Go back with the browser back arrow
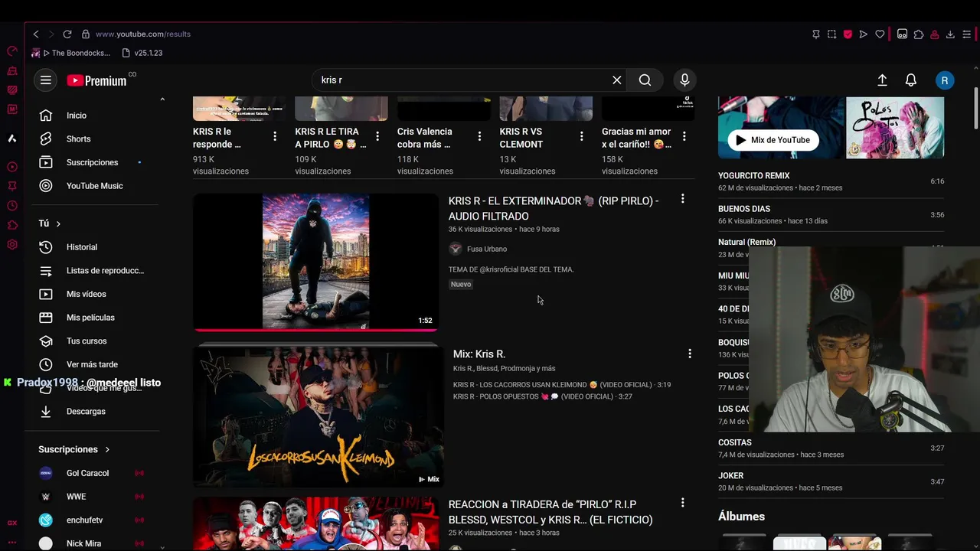The height and width of the screenshot is (551, 980). pyautogui.click(x=35, y=34)
